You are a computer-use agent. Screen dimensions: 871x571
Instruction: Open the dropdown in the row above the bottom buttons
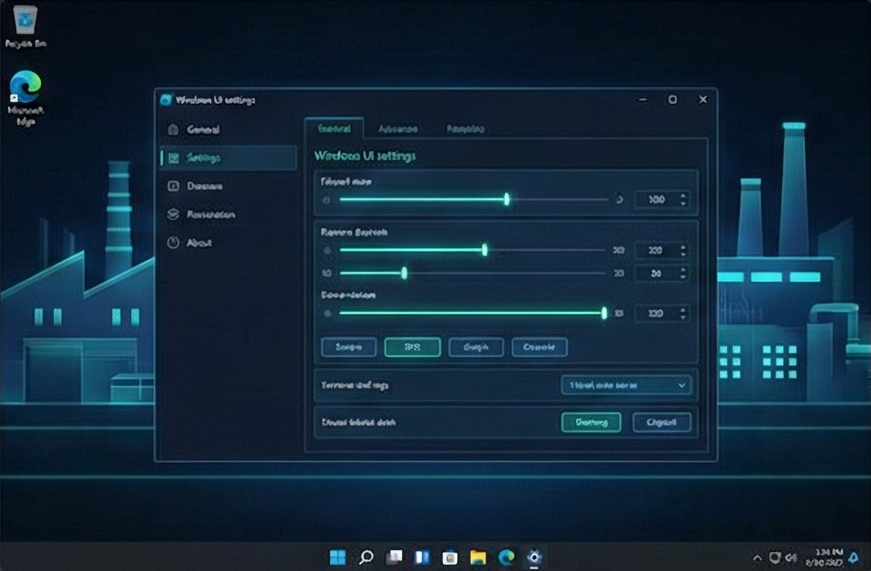click(626, 385)
